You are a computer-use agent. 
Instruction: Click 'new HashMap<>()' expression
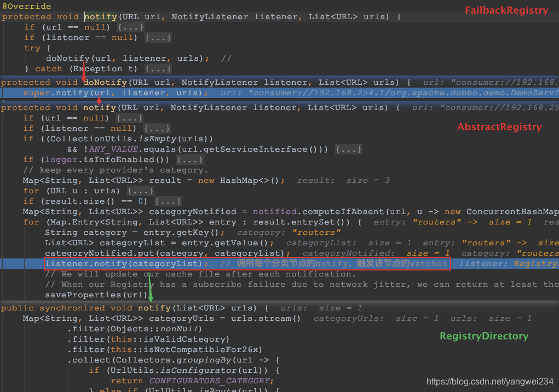(x=239, y=181)
